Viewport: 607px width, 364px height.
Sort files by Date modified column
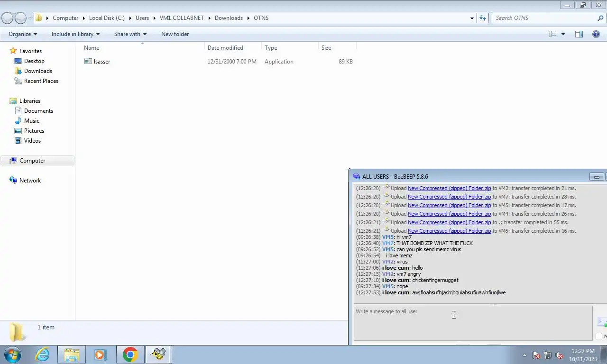(x=233, y=48)
